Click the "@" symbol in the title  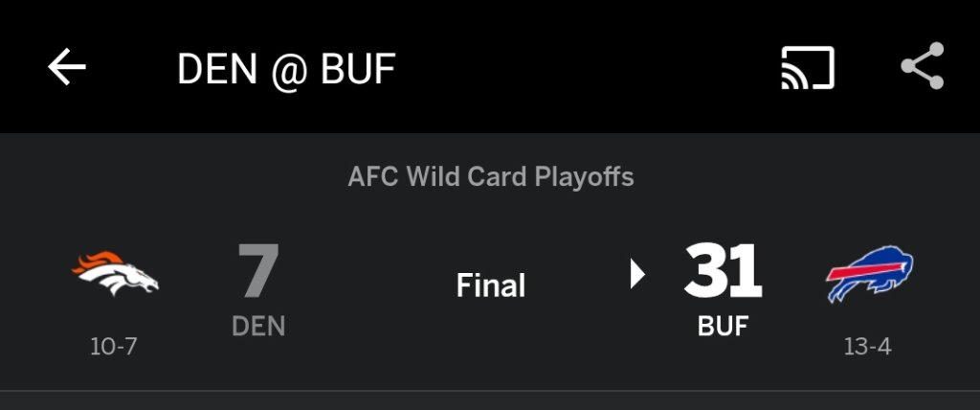285,69
